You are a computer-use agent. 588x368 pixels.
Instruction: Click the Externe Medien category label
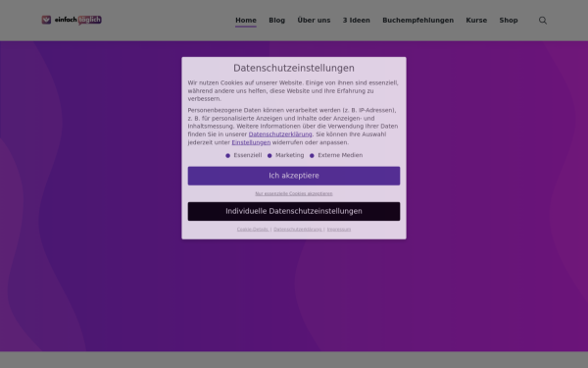[x=340, y=155]
